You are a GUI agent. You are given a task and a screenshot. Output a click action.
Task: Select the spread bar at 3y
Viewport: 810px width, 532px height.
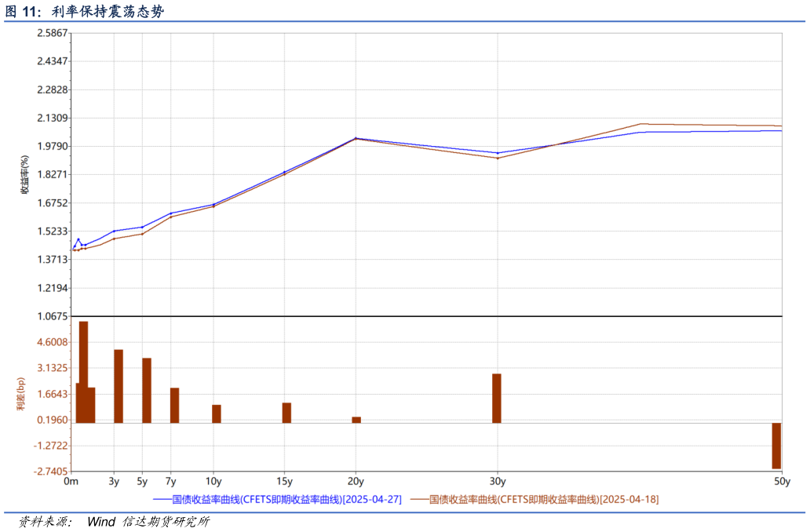tap(119, 386)
